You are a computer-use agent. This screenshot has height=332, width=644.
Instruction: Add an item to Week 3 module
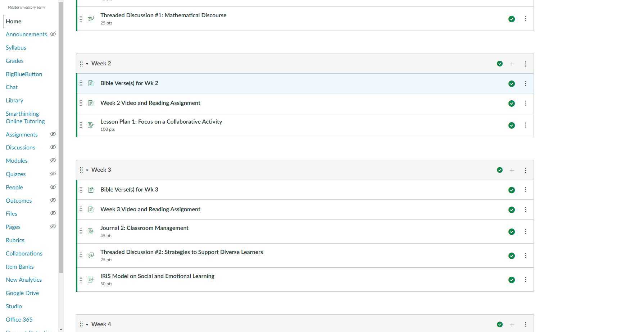pos(512,170)
